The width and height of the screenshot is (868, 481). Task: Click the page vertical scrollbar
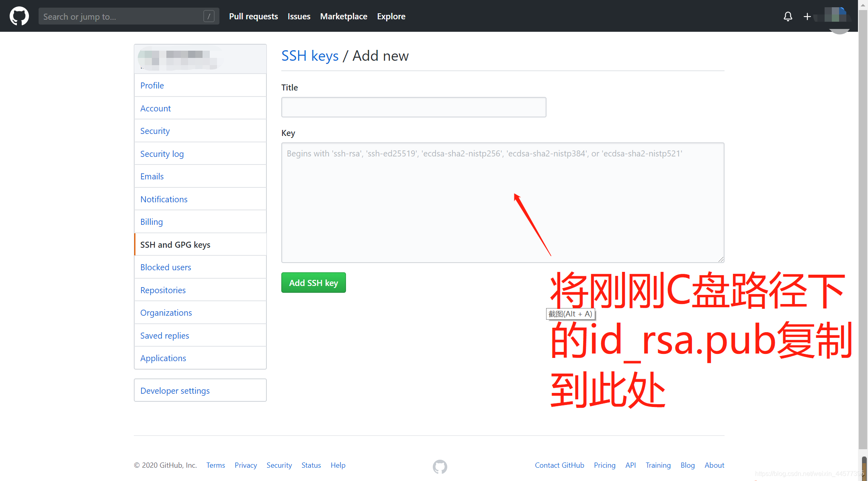click(863, 229)
